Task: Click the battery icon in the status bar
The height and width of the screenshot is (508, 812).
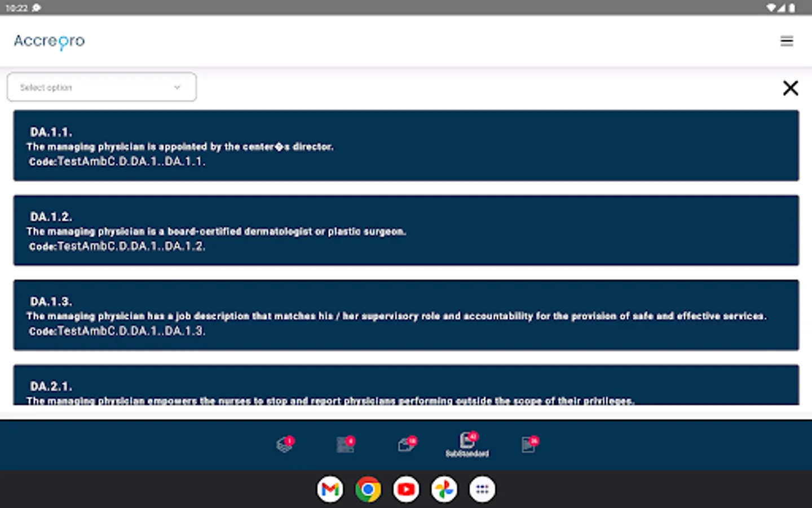Action: point(792,8)
